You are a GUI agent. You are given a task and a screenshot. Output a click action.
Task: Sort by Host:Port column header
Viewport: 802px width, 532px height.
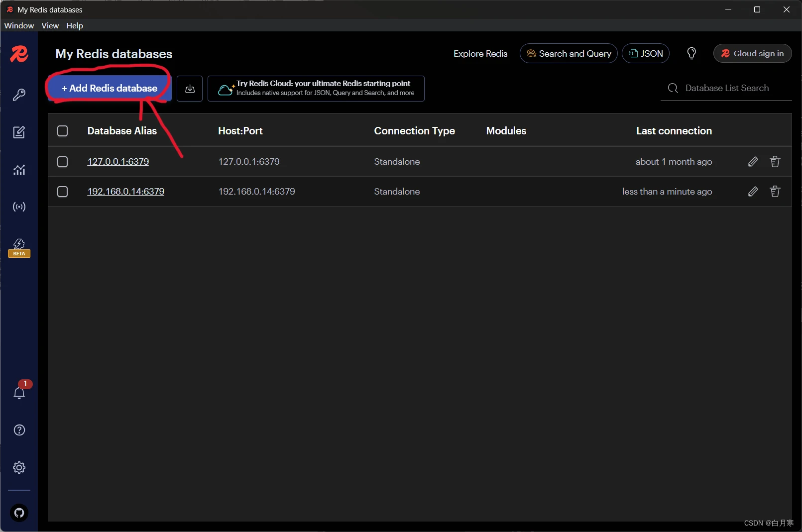click(x=240, y=131)
